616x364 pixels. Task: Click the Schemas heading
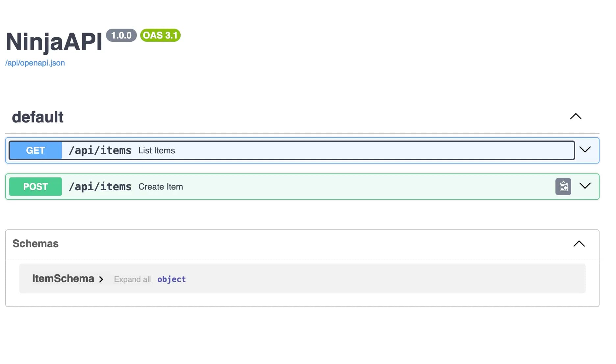(36, 244)
